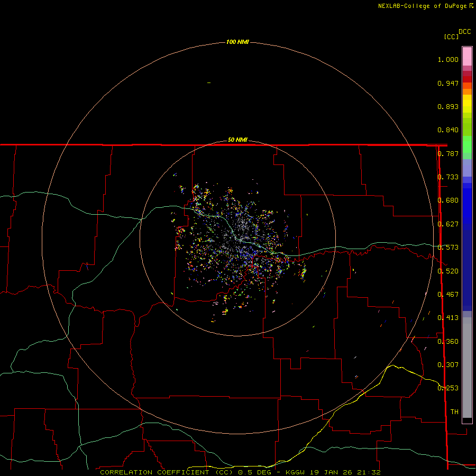The height and width of the screenshot is (476, 476).
Task: Click the 1.000 value on the color scale
Action: click(x=448, y=60)
